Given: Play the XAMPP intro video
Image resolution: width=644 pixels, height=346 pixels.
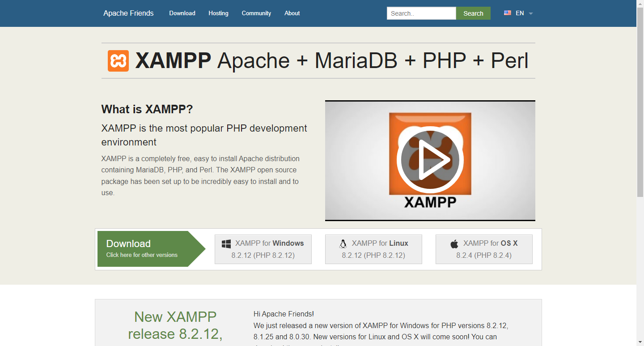Looking at the screenshot, I should point(430,159).
